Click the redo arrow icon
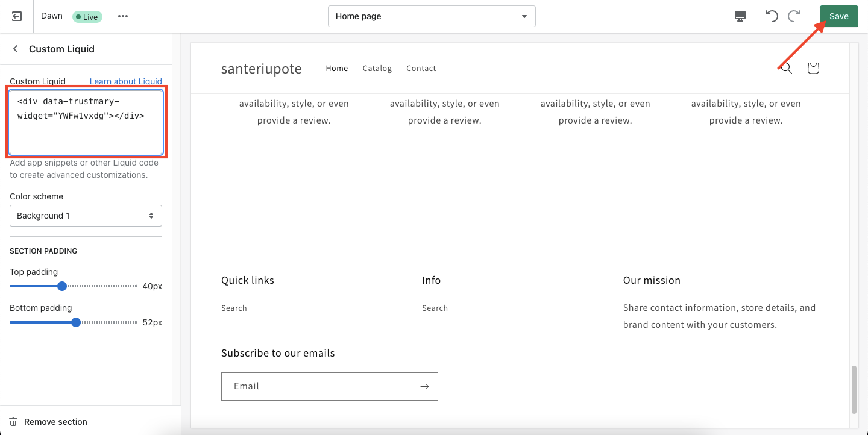The height and width of the screenshot is (435, 868). click(x=794, y=16)
